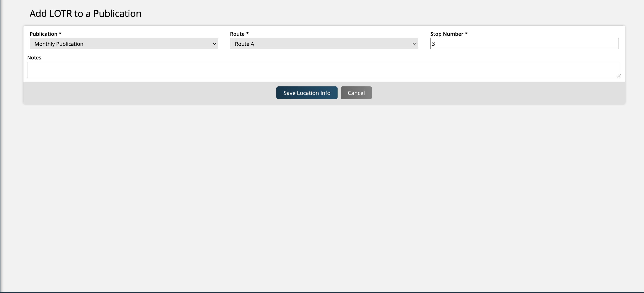Click the Add LOTR to a Publication heading
Viewport: 644px width, 293px height.
(x=86, y=14)
